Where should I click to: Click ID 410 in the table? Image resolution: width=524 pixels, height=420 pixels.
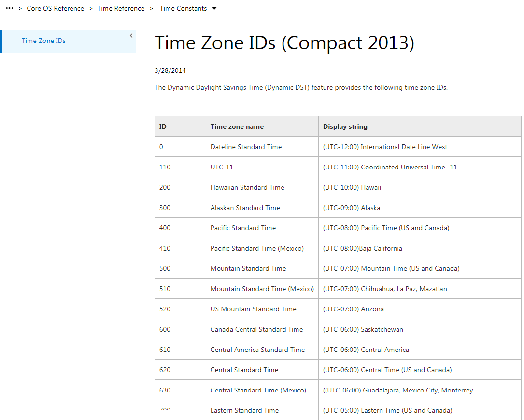click(x=165, y=248)
